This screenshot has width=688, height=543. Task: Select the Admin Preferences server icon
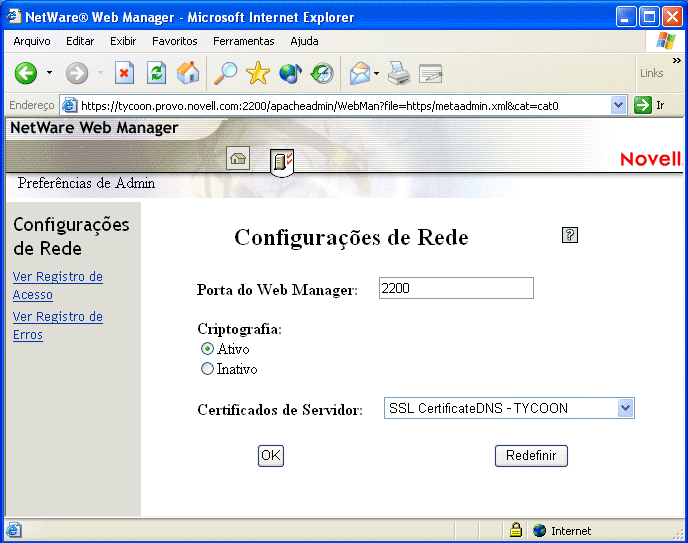pyautogui.click(x=282, y=162)
